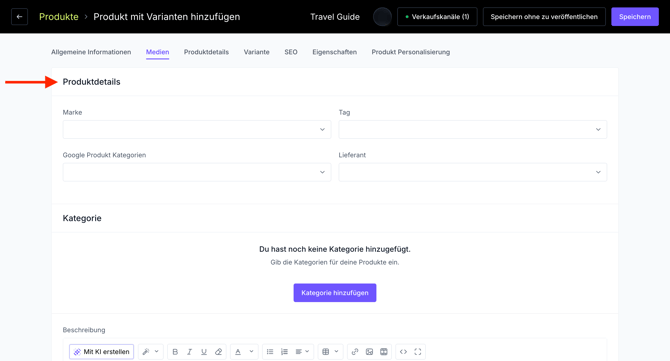Apply italic formatting in the editor

click(189, 352)
